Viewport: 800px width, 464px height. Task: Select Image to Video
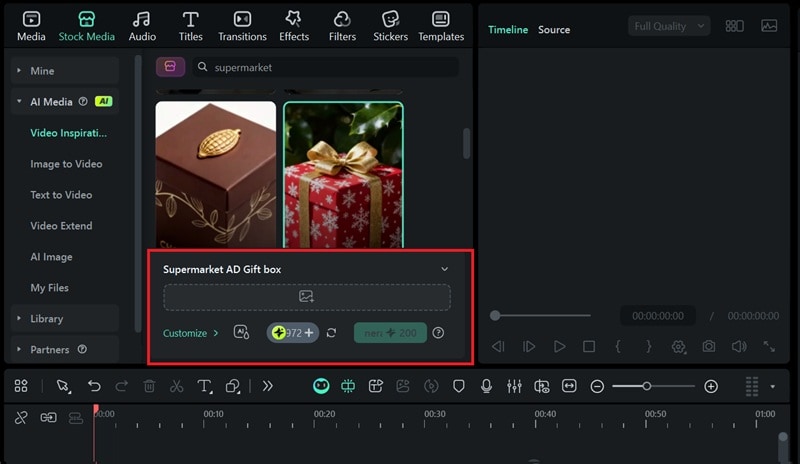[66, 164]
